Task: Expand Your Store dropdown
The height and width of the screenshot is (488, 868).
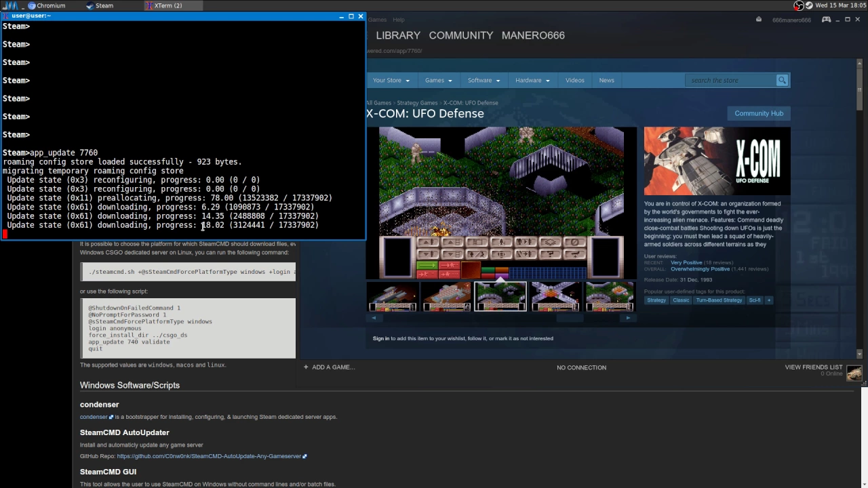Action: click(391, 80)
